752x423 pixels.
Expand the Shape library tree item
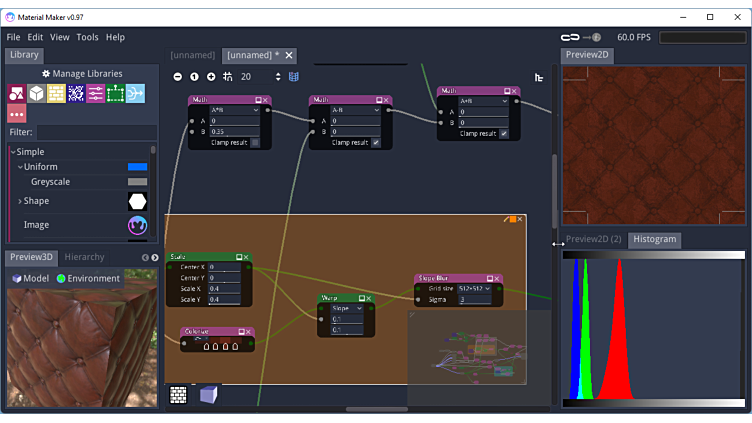20,201
